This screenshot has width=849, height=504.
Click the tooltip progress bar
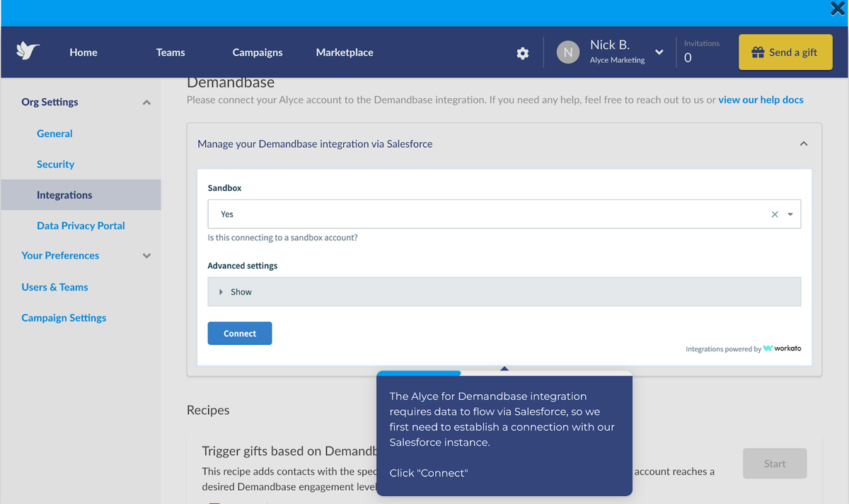point(504,373)
